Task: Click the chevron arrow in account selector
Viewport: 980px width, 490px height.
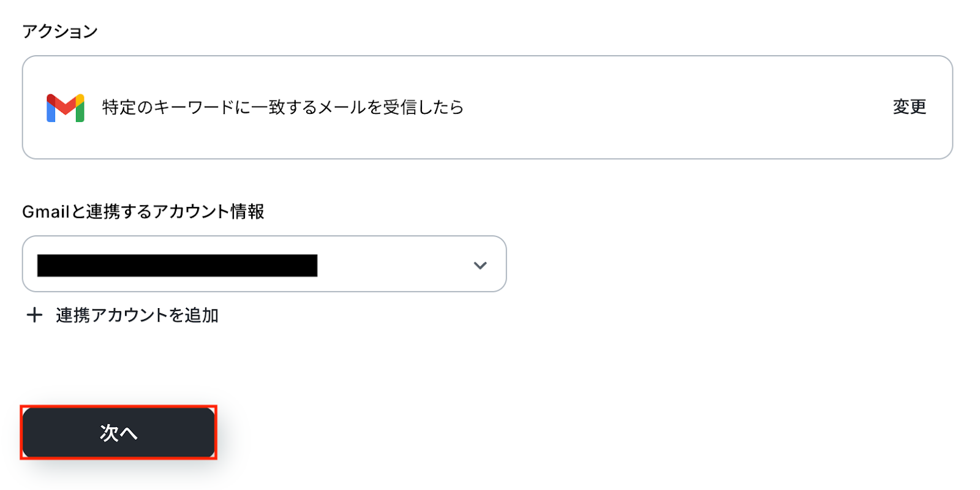Action: coord(480,265)
